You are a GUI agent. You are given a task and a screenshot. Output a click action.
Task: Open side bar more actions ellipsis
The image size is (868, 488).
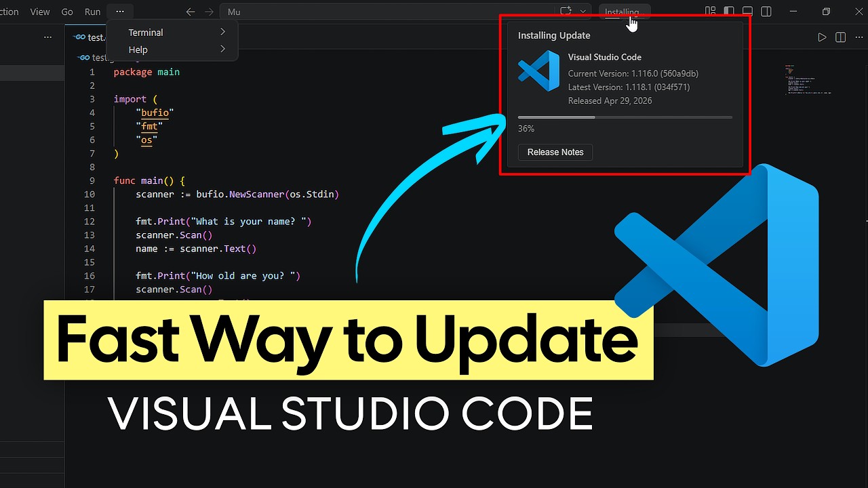pos(47,37)
